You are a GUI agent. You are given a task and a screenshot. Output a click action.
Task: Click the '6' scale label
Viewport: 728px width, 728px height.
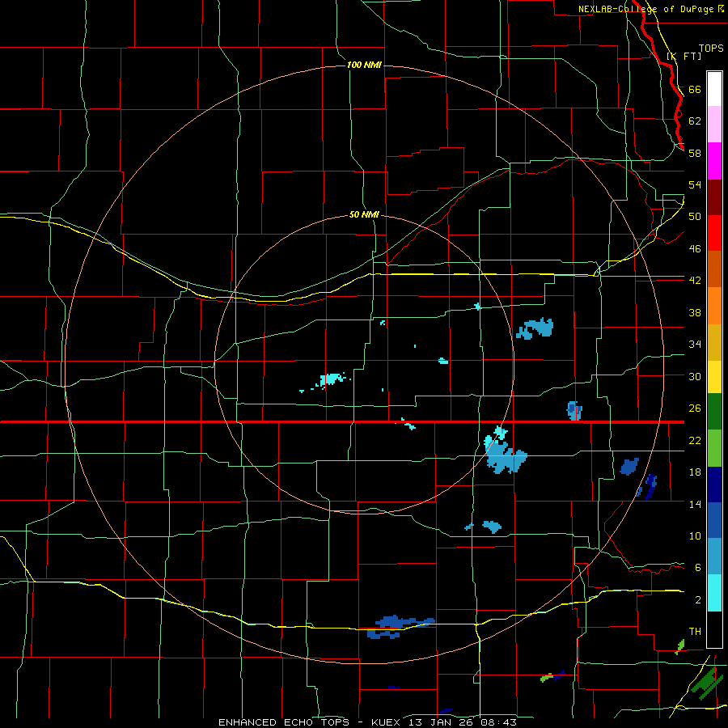[698, 567]
